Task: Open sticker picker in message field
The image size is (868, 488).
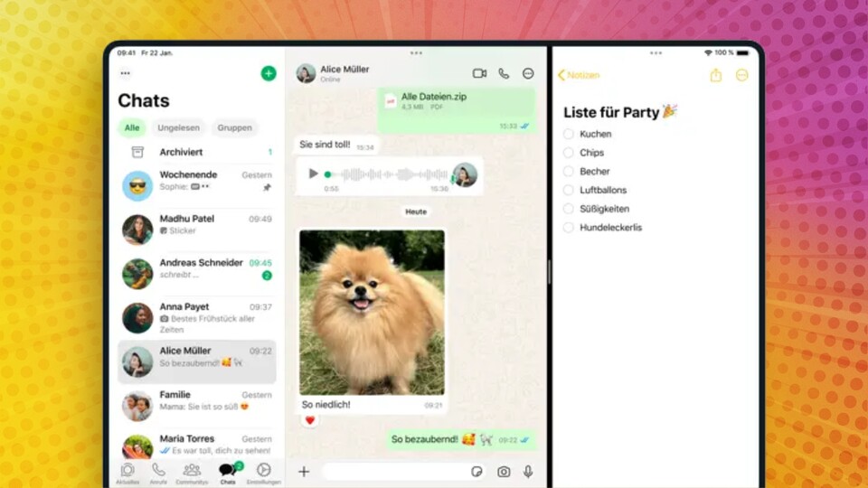Action: (477, 472)
